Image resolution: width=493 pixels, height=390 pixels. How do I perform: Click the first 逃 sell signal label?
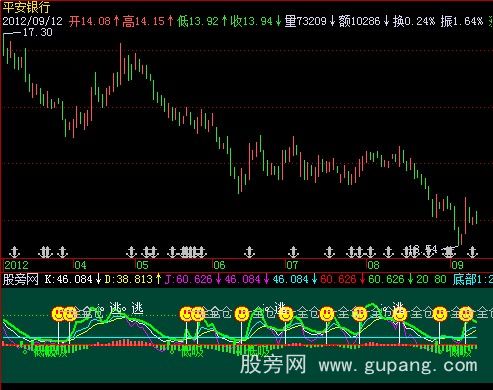(116, 308)
